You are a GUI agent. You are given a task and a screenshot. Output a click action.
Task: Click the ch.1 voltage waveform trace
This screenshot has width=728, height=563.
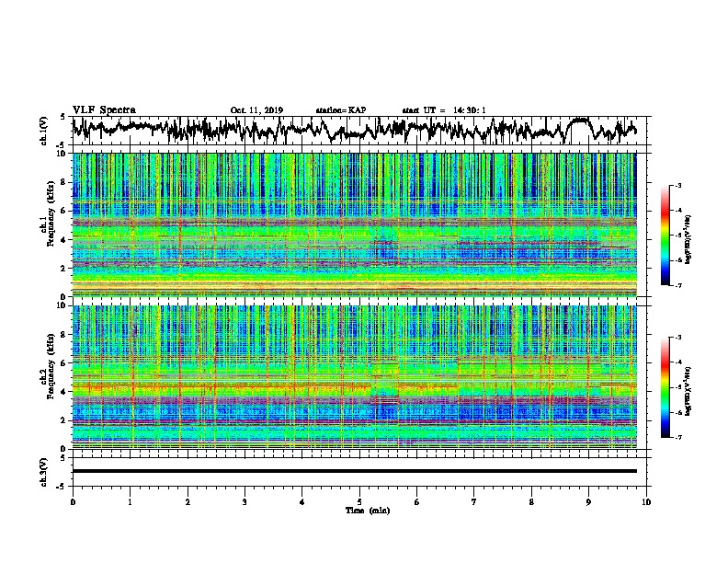[354, 130]
